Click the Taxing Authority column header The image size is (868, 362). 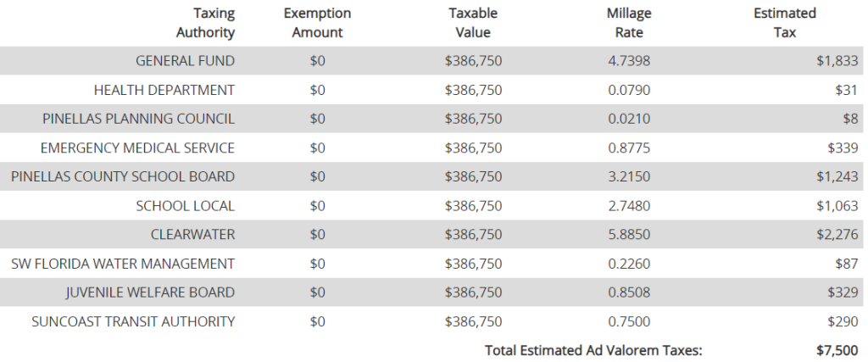pyautogui.click(x=204, y=23)
